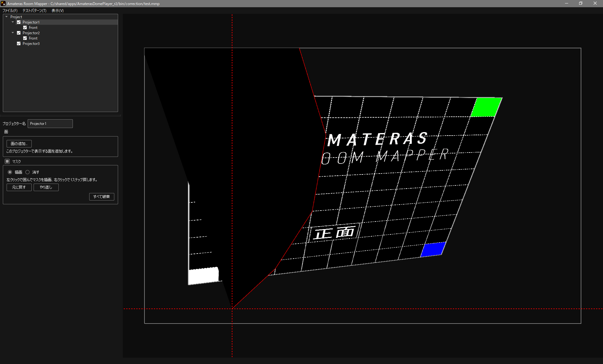Select Projector3 row in tree
The height and width of the screenshot is (364, 603).
coord(60,44)
